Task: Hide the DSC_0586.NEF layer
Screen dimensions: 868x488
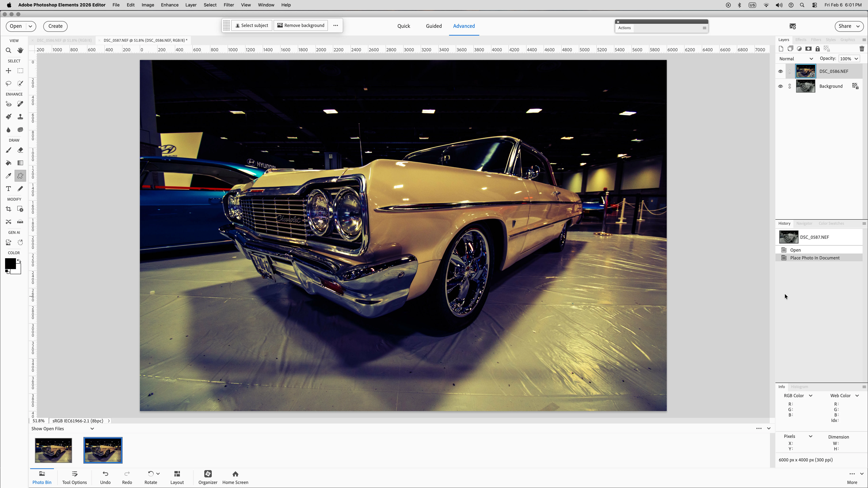Action: 780,71
